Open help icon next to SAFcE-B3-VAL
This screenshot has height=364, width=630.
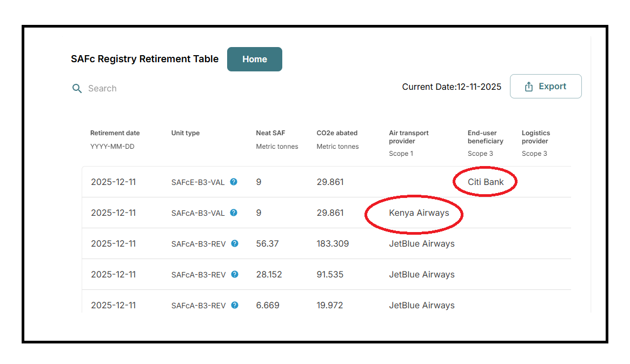point(234,182)
